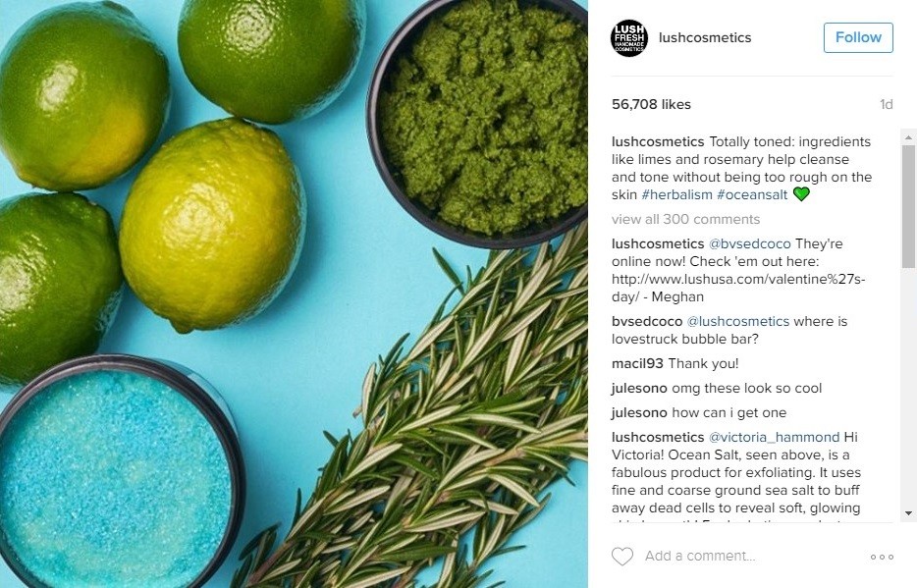Viewport: 917px width, 588px height.
Task: Click the comments scrollbar up arrow
Action: [908, 138]
